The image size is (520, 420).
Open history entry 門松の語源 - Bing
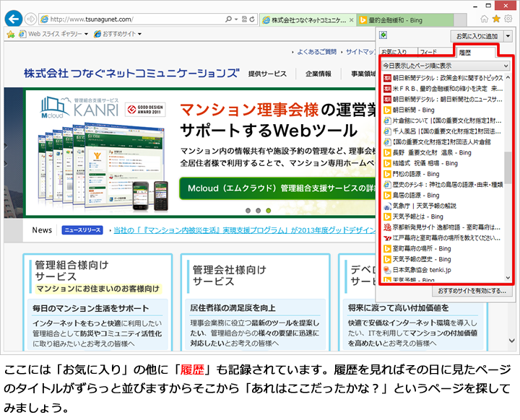point(412,174)
